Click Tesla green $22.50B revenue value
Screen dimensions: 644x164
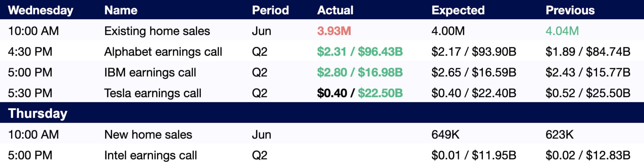tap(380, 93)
